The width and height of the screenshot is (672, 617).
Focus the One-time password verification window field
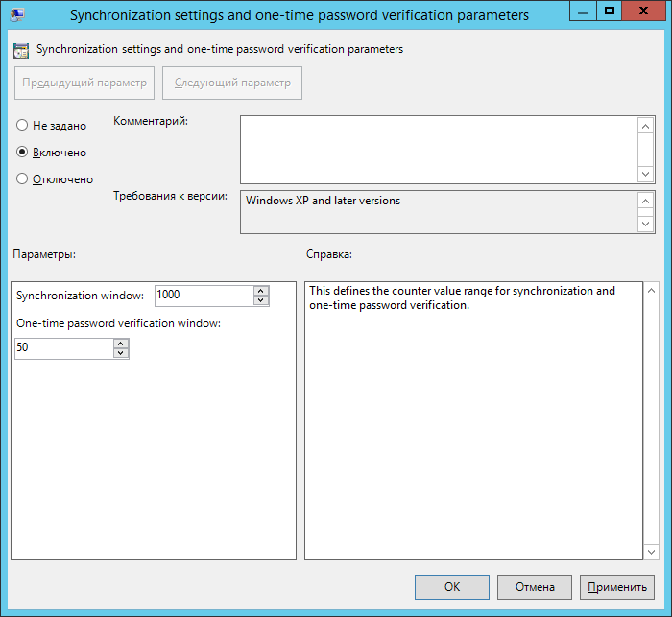pos(63,348)
